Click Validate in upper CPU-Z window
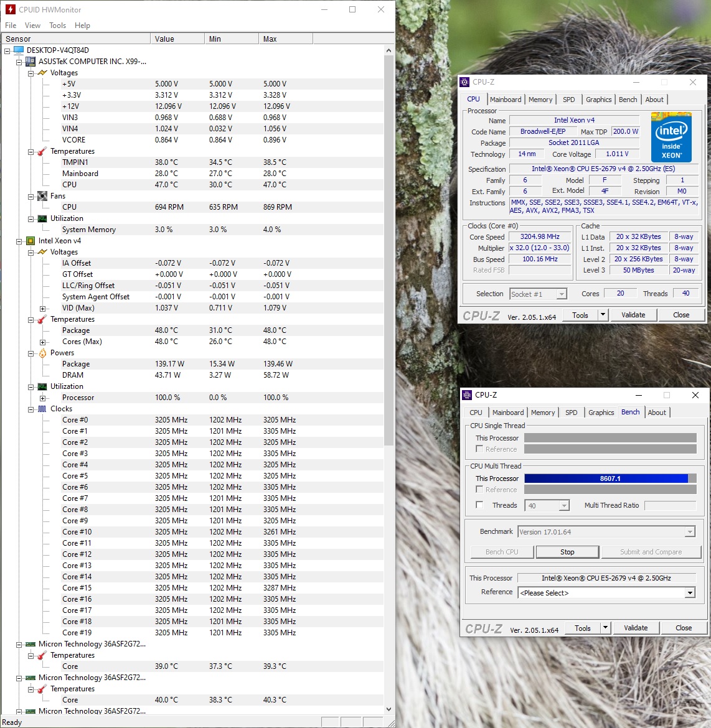711x728 pixels. click(x=633, y=315)
